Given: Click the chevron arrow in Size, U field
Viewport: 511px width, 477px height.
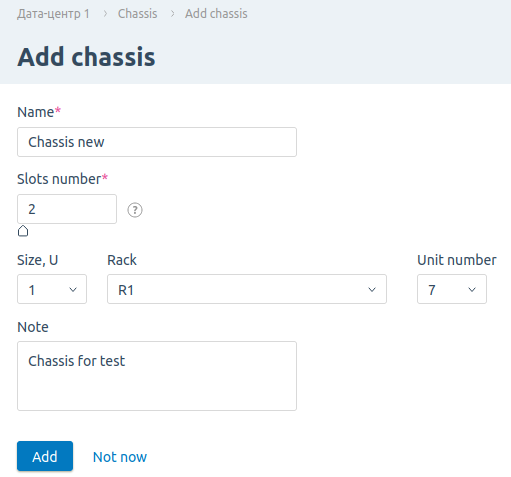Looking at the screenshot, I should pyautogui.click(x=73, y=289).
